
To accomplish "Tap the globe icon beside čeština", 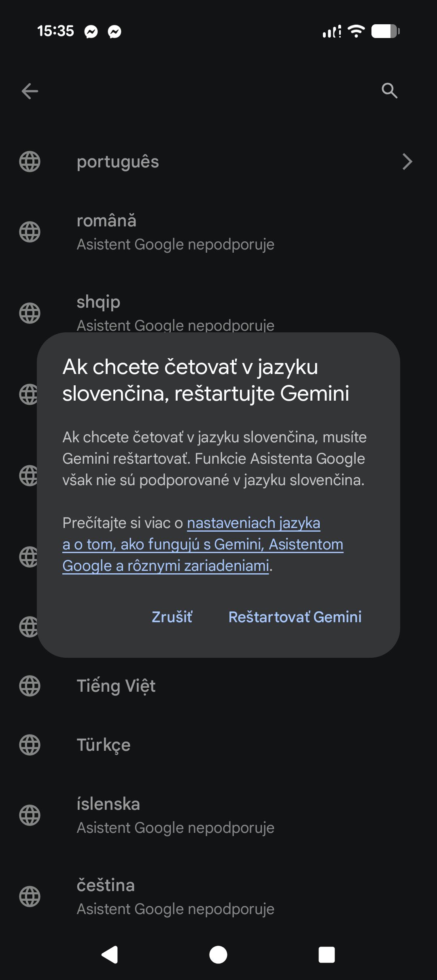I will click(30, 896).
